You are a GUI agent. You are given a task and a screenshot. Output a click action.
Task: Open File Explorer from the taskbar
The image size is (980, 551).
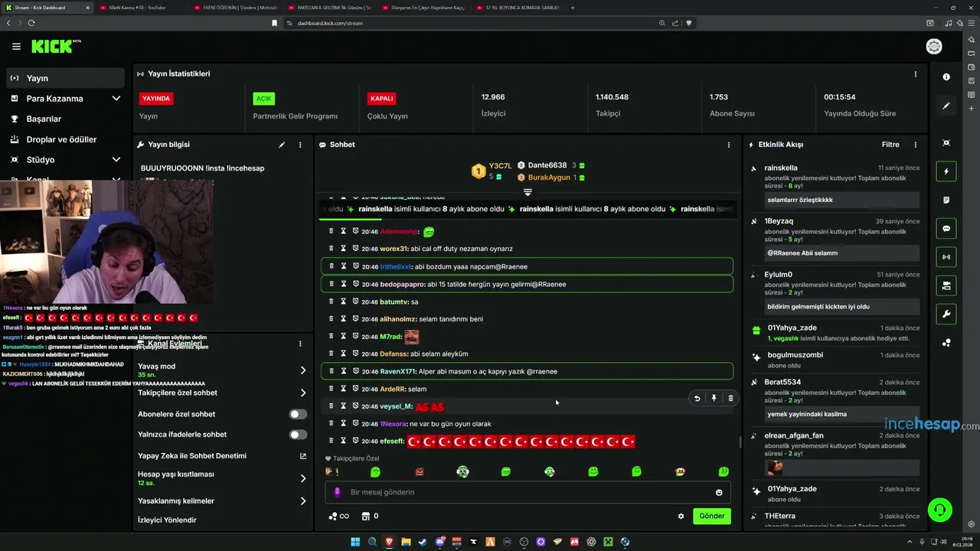[x=406, y=542]
